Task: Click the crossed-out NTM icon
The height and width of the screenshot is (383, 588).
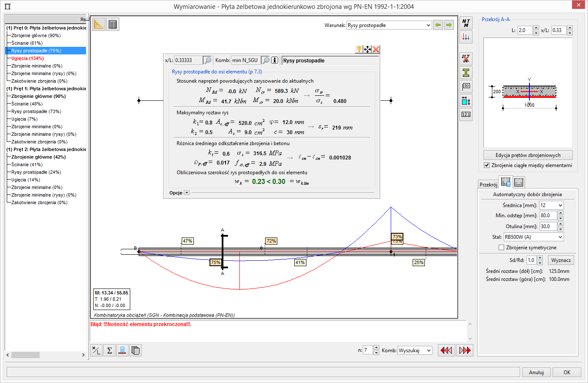Action: tap(466, 59)
